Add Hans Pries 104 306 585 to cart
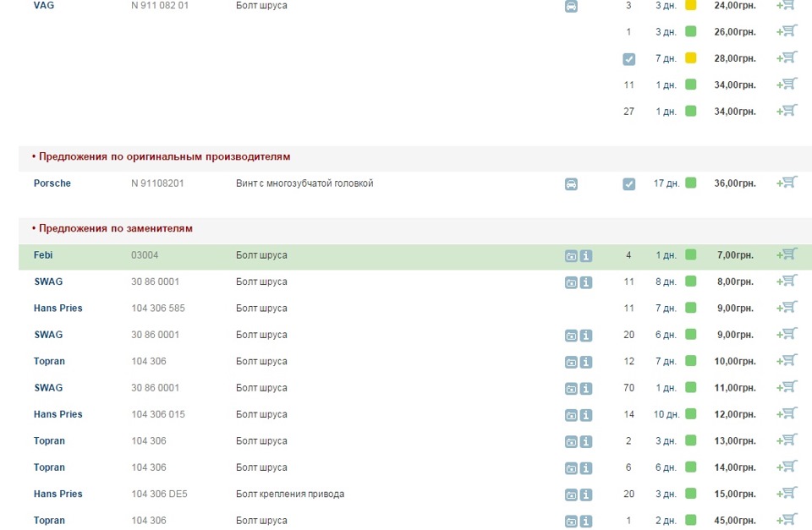 787,308
